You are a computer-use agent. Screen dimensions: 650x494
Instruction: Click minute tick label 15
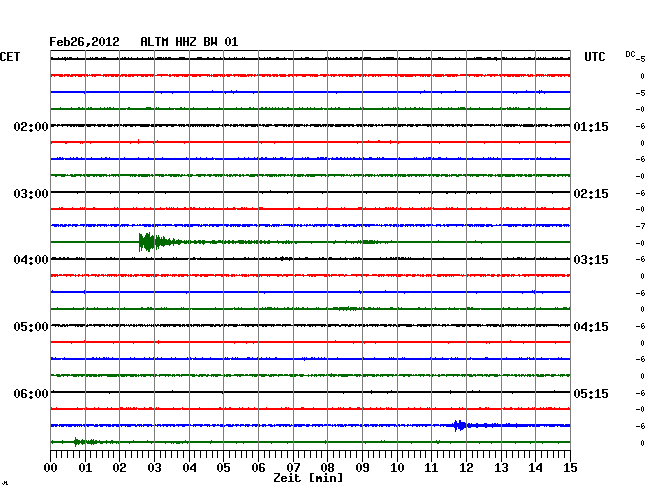pyautogui.click(x=570, y=467)
